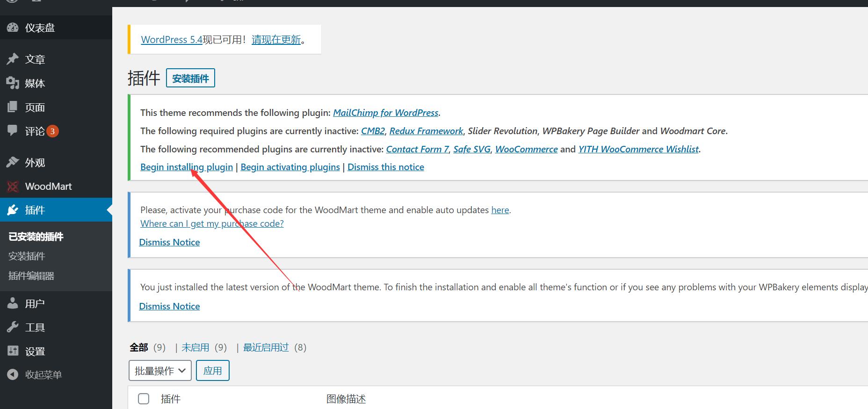The width and height of the screenshot is (868, 409).
Task: Check the select-all plugins checkbox
Action: pos(144,399)
